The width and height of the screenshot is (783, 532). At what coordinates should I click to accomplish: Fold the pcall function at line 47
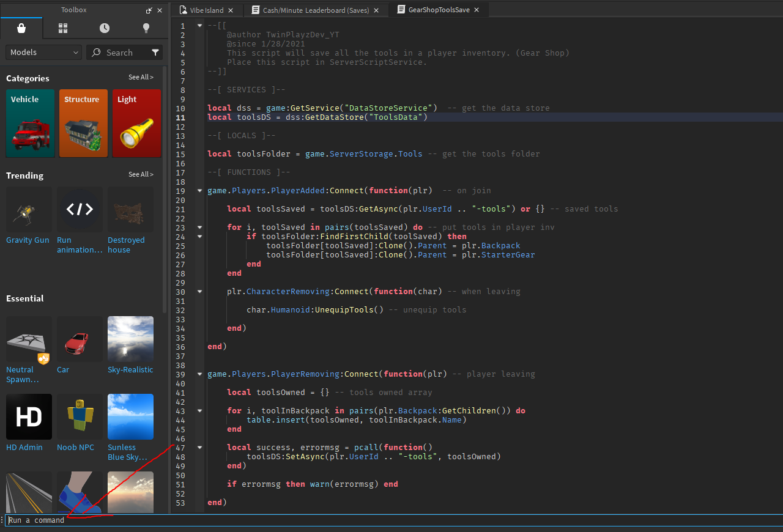click(200, 448)
